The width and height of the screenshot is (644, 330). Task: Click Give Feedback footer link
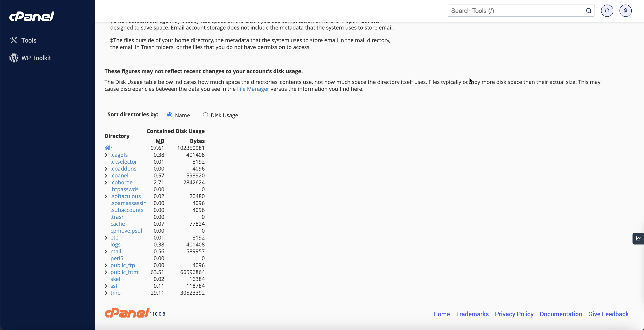click(x=608, y=314)
